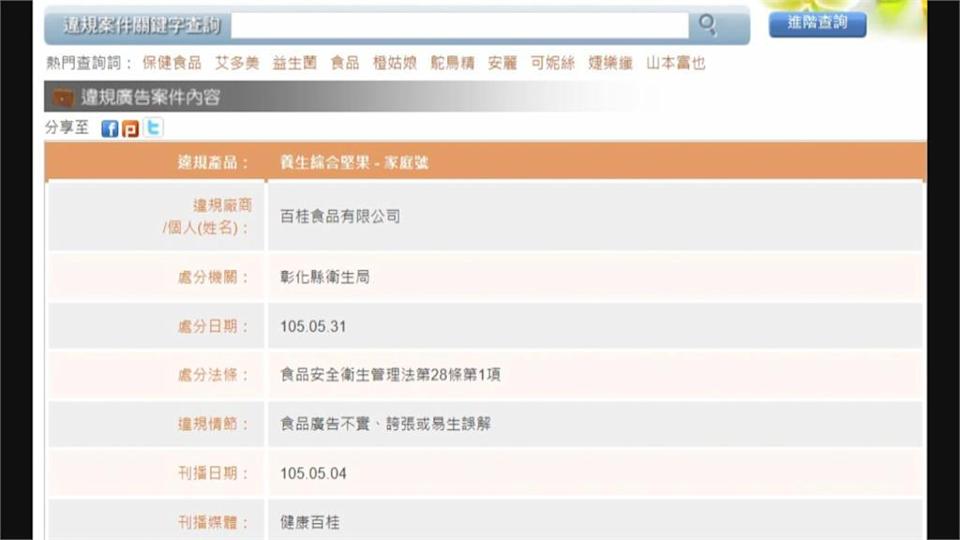
Task: Focus the 違規案件關鍵字查詢 search field
Action: click(460, 26)
